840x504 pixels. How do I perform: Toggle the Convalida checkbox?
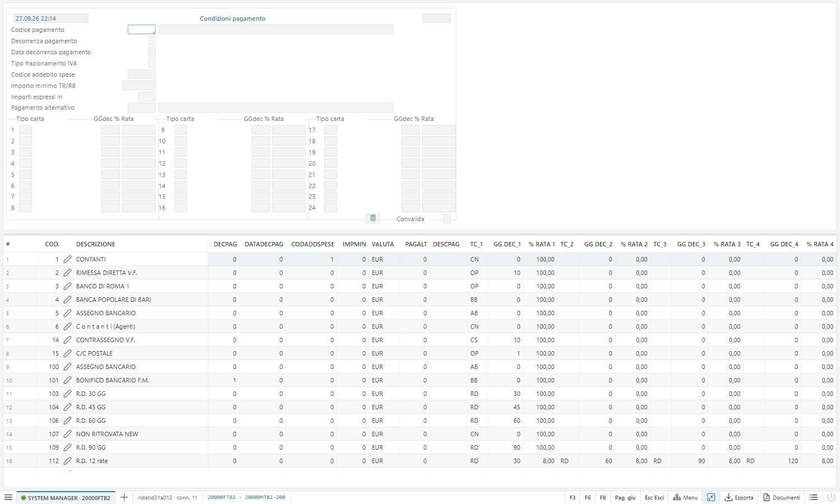(447, 219)
